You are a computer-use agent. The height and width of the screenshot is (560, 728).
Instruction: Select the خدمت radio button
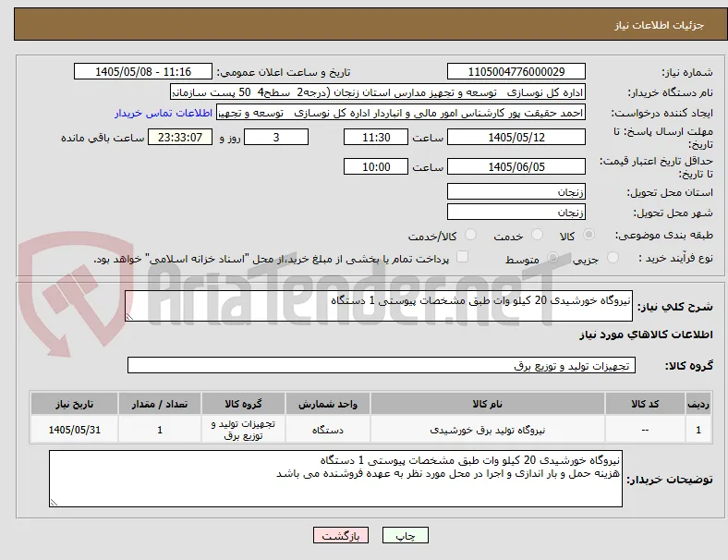(x=537, y=235)
